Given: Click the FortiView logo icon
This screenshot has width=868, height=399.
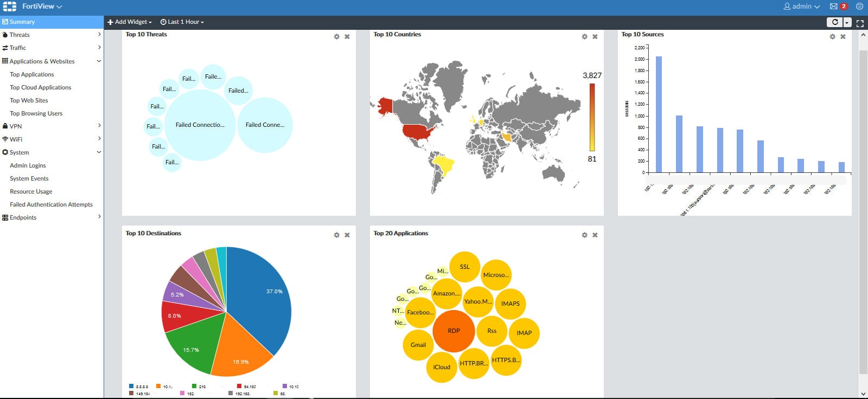Looking at the screenshot, I should pos(10,7).
